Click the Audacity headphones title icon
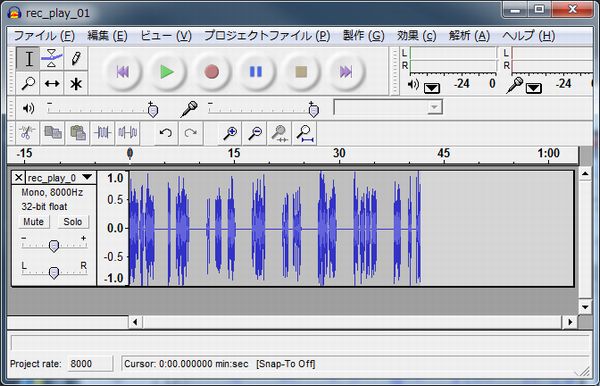Image resolution: width=600 pixels, height=386 pixels. (x=15, y=13)
